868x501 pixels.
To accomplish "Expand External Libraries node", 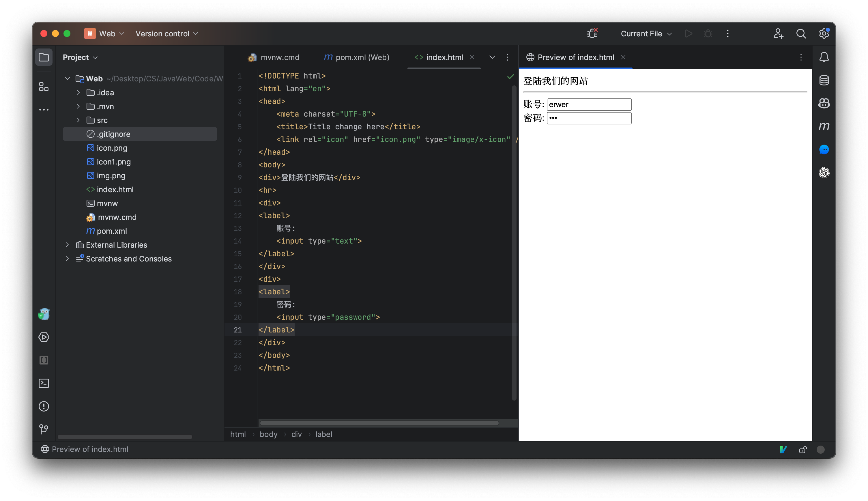I will 68,245.
